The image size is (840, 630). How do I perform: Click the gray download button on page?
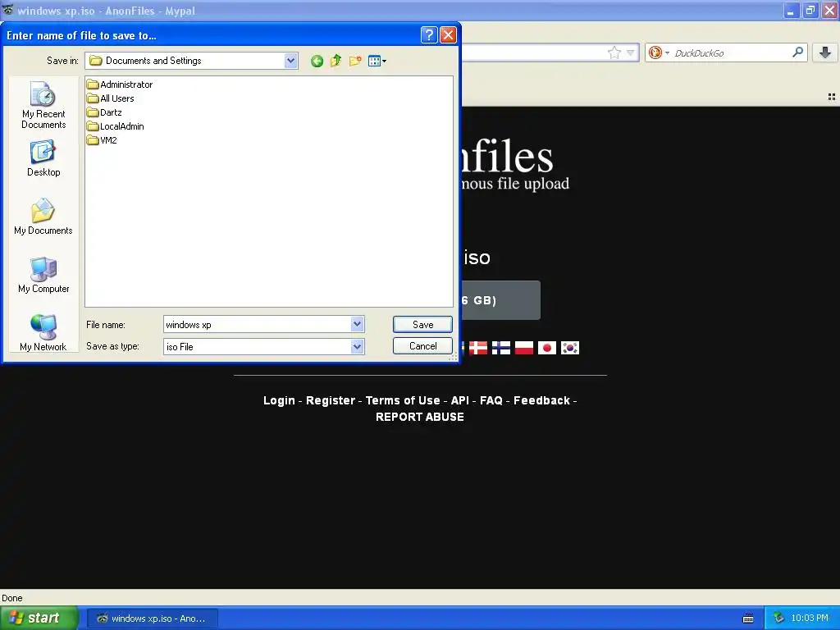tap(500, 300)
